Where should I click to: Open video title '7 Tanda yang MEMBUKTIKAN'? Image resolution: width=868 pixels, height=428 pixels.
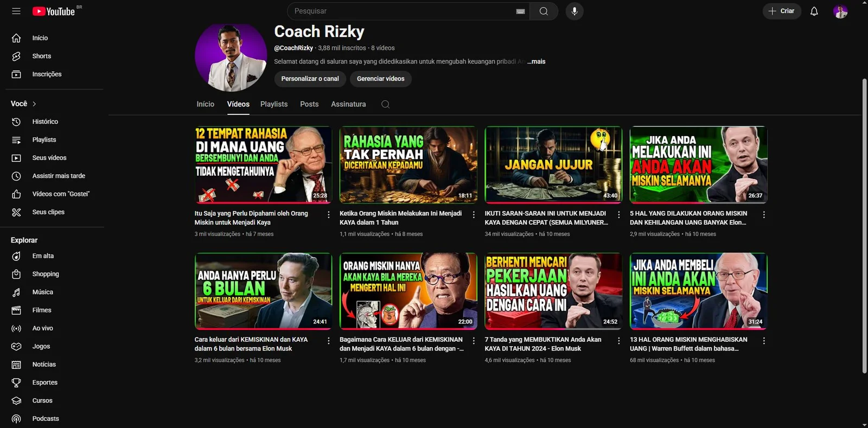pyautogui.click(x=543, y=344)
